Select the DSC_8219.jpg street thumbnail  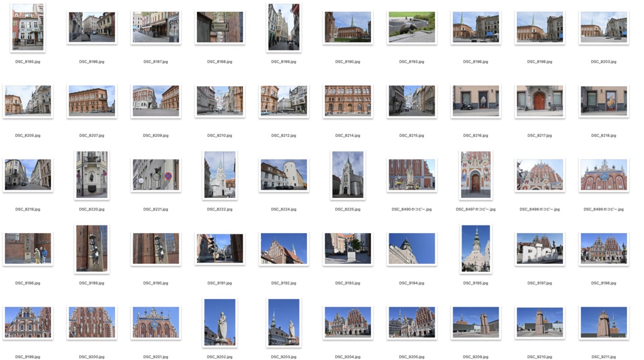(28, 175)
